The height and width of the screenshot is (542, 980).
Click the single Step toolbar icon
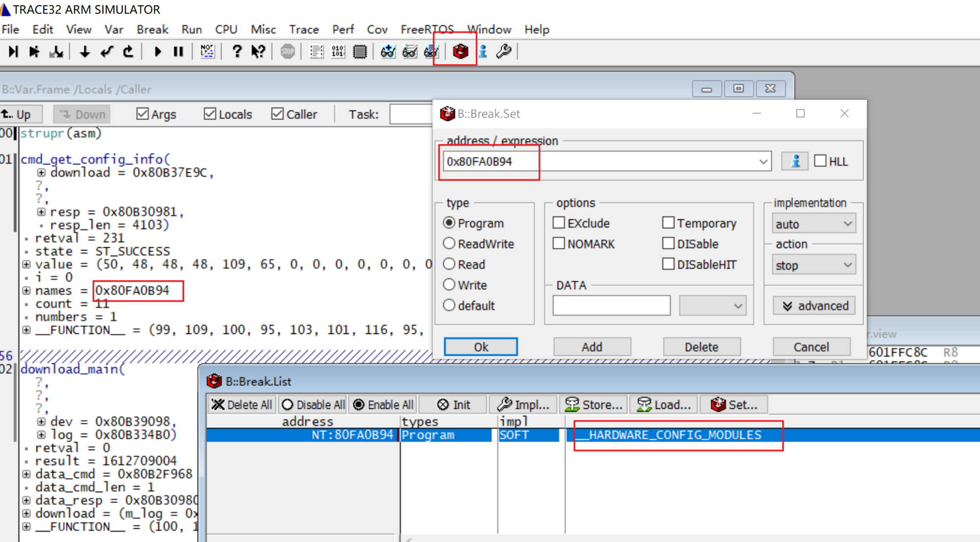tap(13, 51)
